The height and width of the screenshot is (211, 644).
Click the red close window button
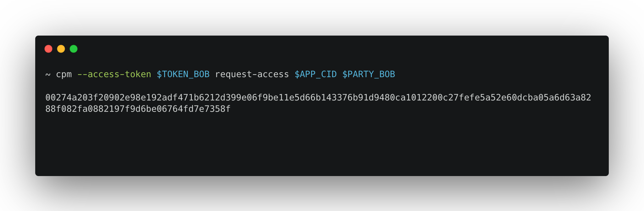coord(48,49)
